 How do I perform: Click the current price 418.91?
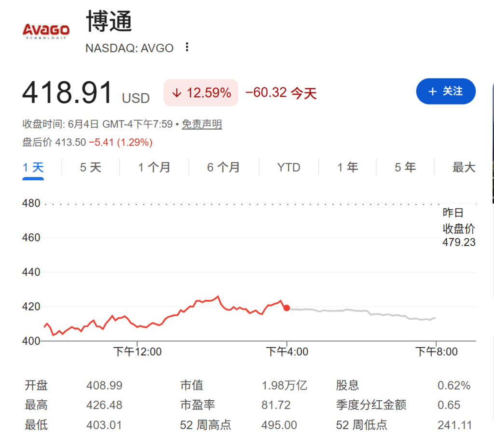[67, 93]
